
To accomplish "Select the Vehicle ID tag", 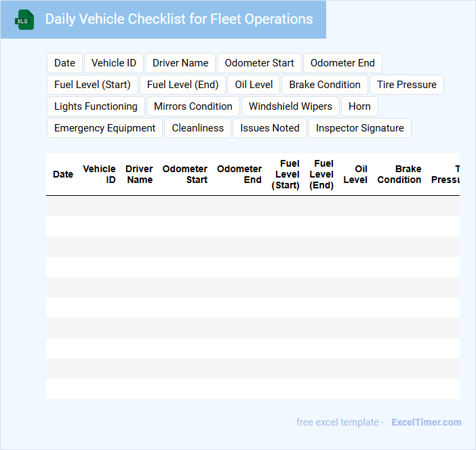I will 114,63.
